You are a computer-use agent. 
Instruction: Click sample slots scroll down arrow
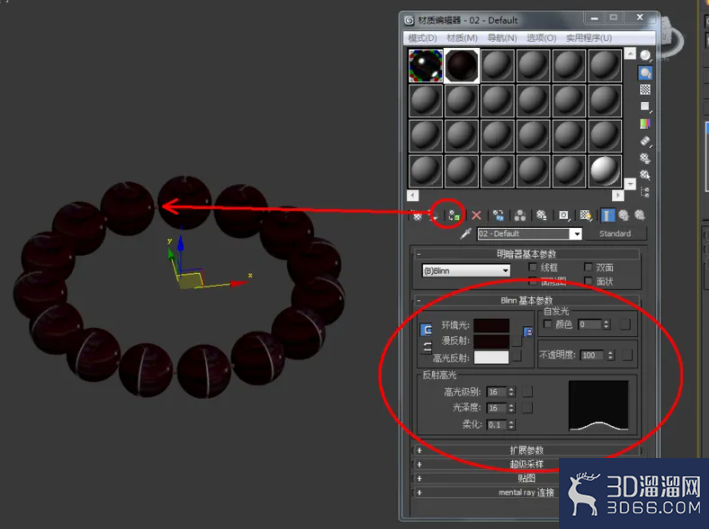coord(630,184)
